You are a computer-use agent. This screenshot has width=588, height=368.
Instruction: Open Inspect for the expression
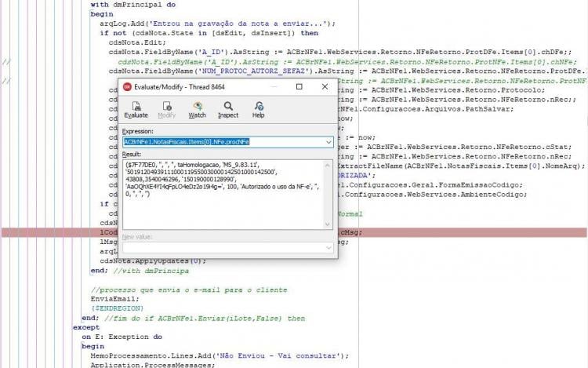point(228,110)
